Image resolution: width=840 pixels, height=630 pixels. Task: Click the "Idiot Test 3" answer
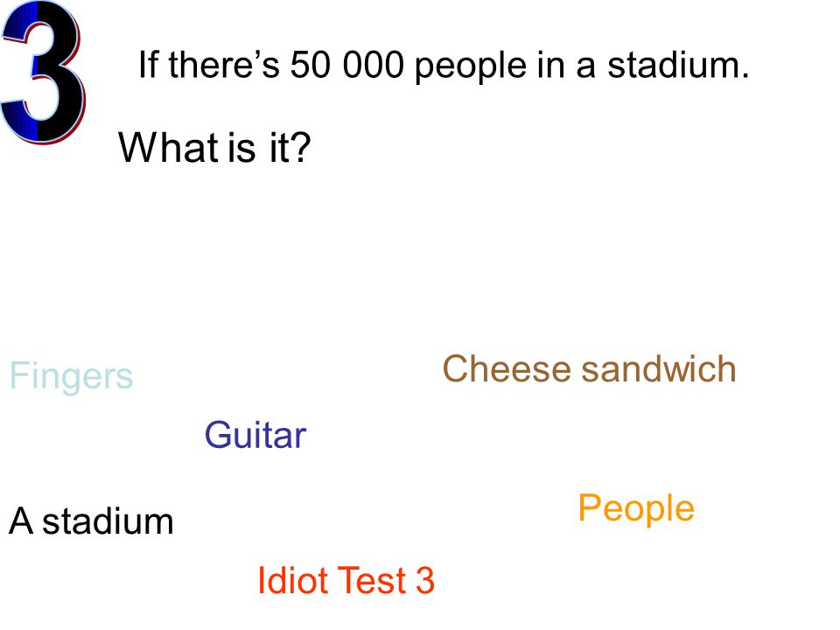[x=346, y=580]
